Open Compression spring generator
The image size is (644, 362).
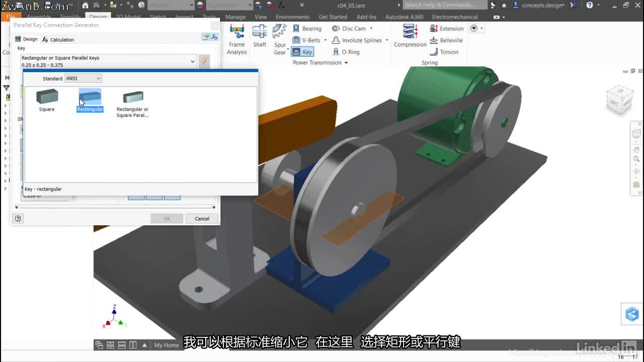pyautogui.click(x=410, y=36)
